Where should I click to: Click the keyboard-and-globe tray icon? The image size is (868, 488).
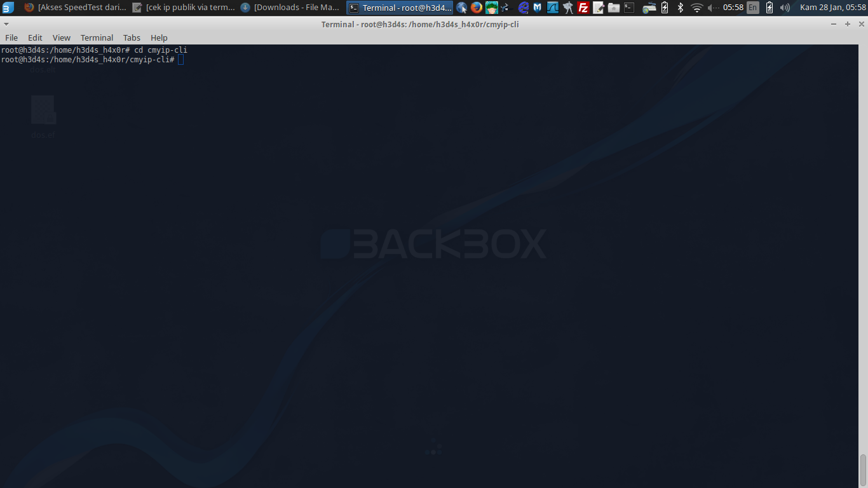(x=649, y=8)
